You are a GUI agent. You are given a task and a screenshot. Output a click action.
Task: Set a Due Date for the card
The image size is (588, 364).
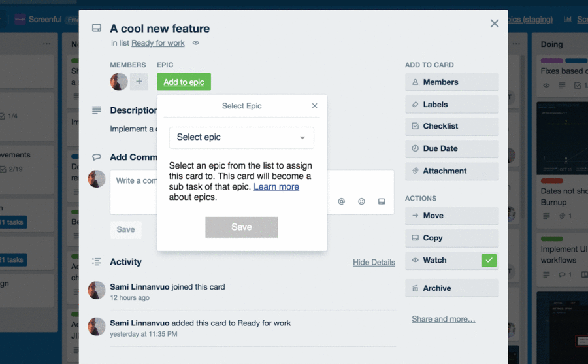click(x=451, y=148)
